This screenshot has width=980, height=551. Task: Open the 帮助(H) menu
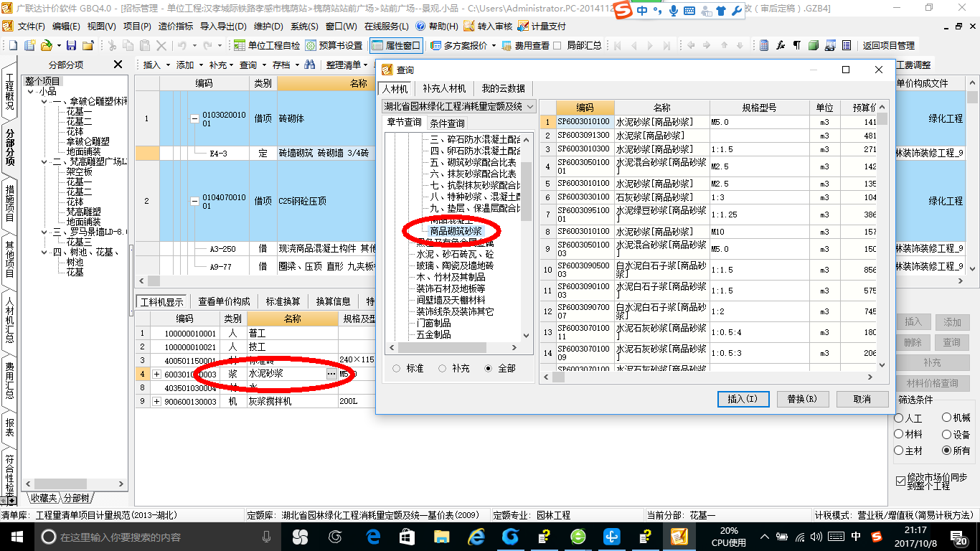point(437,27)
